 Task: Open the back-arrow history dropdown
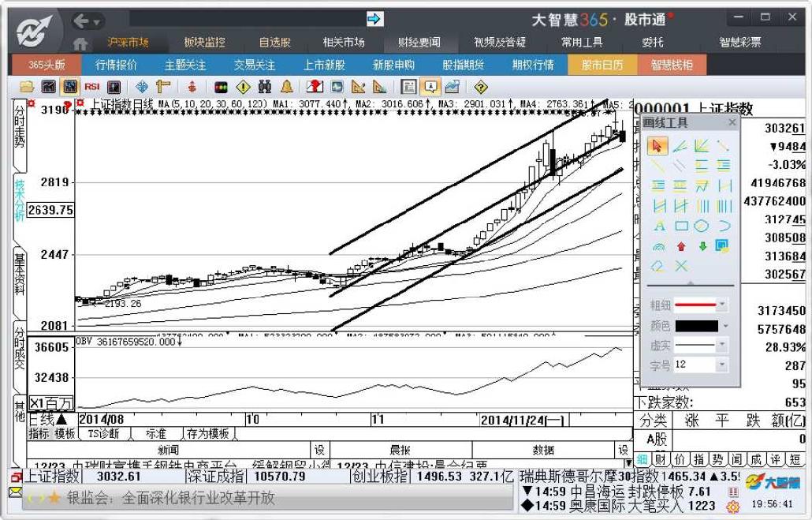[x=97, y=22]
